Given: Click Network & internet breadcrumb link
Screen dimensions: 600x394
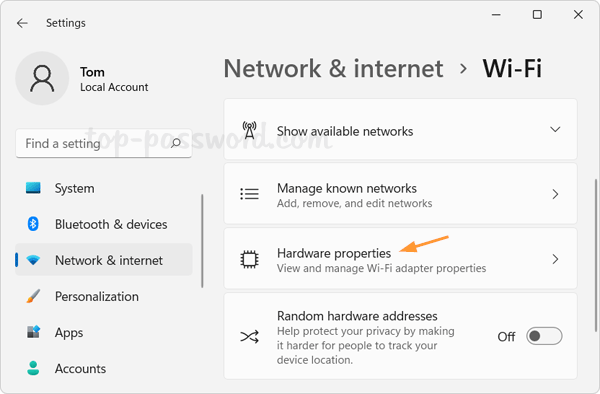Looking at the screenshot, I should [x=333, y=69].
